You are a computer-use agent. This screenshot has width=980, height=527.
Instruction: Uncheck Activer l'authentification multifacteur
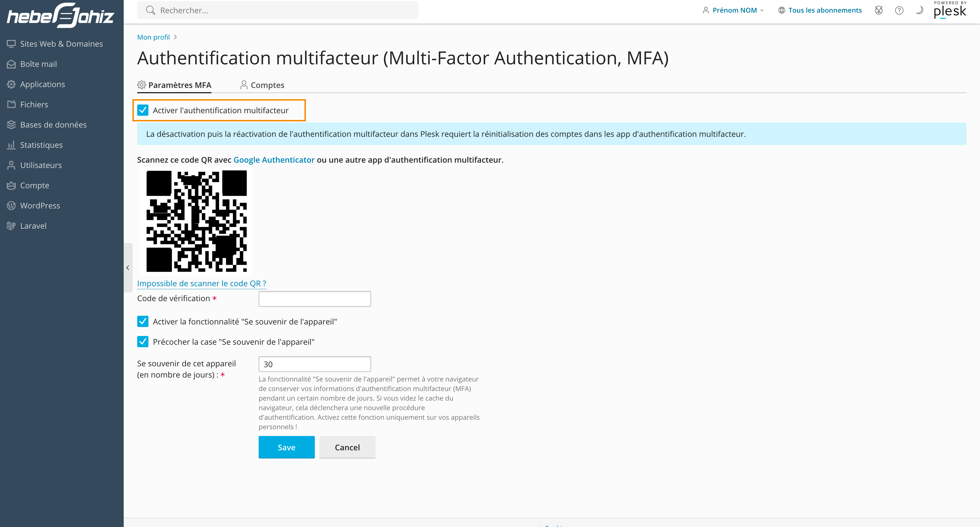pos(143,110)
